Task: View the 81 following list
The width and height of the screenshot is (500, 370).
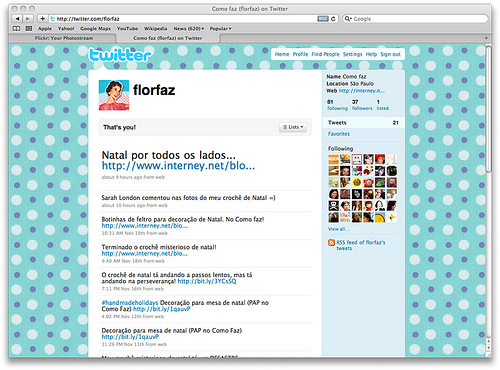Action: 337,105
